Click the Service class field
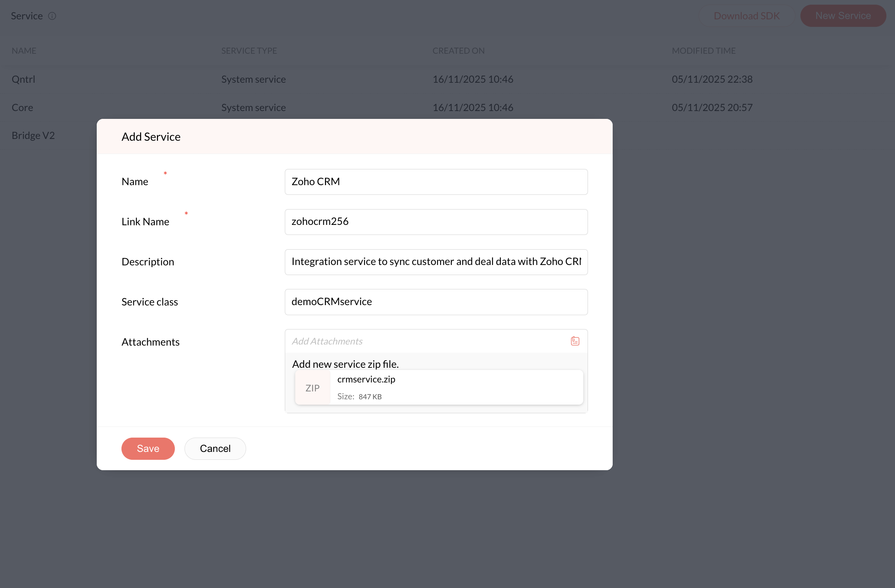This screenshot has width=895, height=588. coord(436,302)
